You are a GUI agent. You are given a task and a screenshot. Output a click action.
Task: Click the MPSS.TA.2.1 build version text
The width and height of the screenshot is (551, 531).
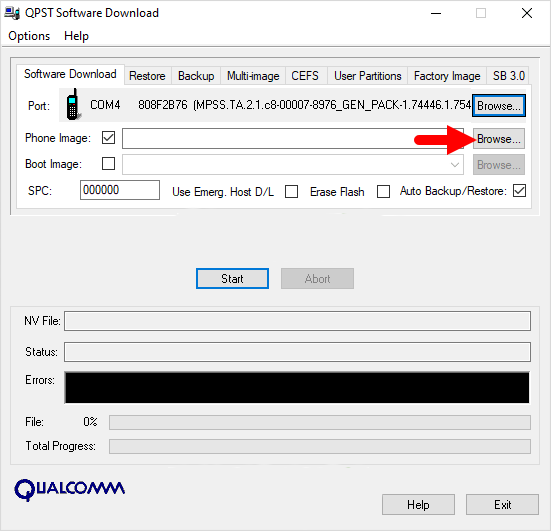(332, 105)
